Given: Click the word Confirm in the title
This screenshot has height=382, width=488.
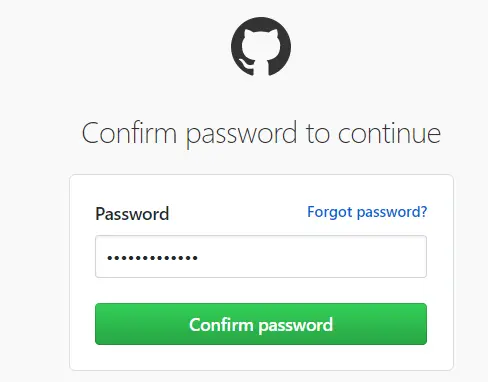Looking at the screenshot, I should point(129,133).
